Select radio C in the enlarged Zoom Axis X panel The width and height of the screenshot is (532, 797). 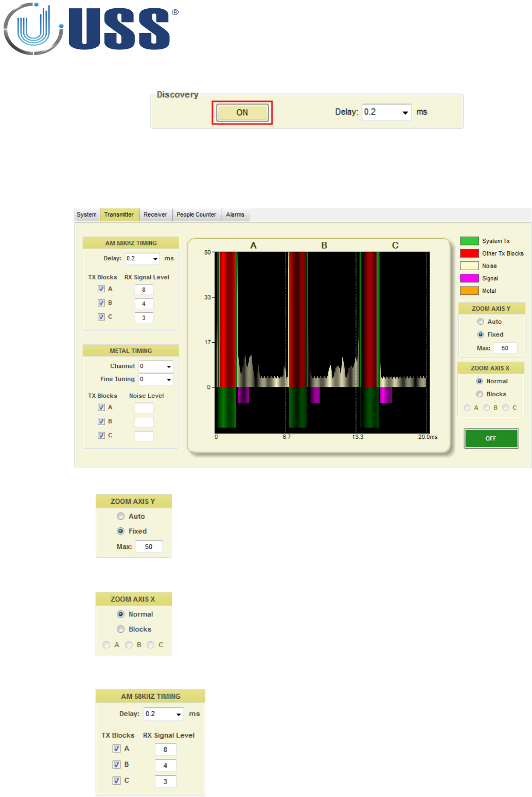151,645
